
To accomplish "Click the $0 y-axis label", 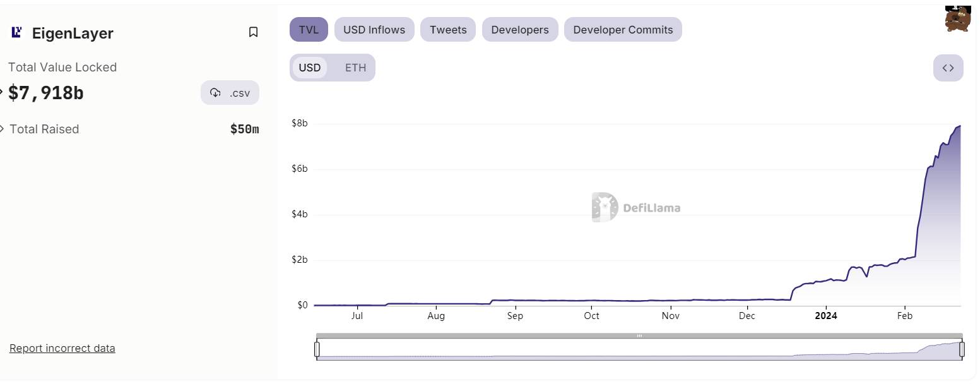I will (302, 305).
